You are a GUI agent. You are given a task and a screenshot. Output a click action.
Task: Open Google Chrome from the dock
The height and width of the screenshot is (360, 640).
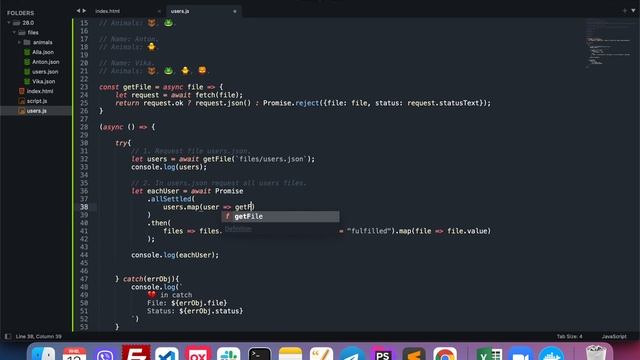pos(445,353)
